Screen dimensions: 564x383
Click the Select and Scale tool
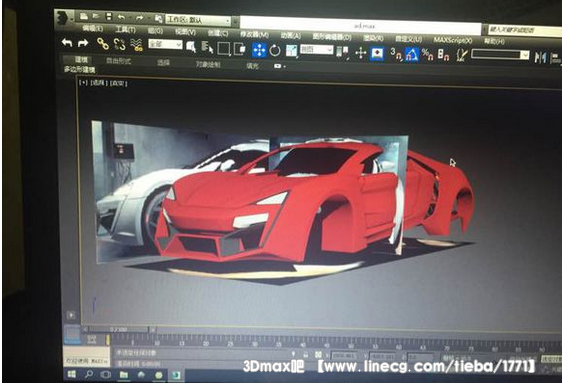point(291,50)
